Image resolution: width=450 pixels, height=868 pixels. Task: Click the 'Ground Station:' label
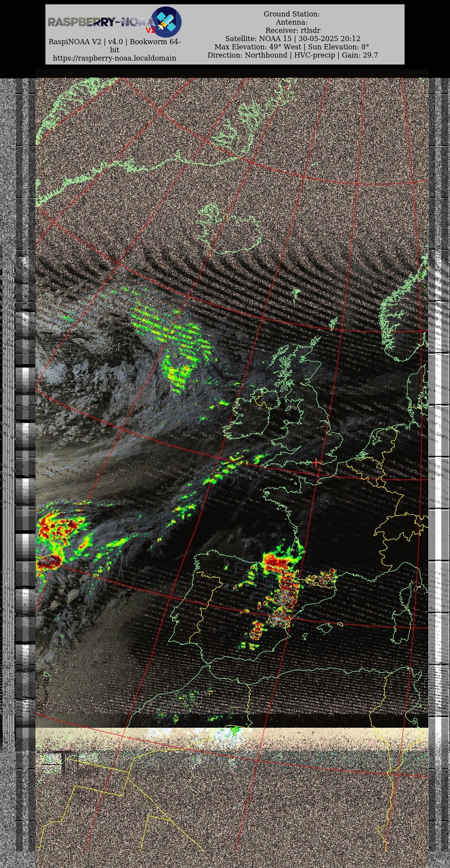292,14
